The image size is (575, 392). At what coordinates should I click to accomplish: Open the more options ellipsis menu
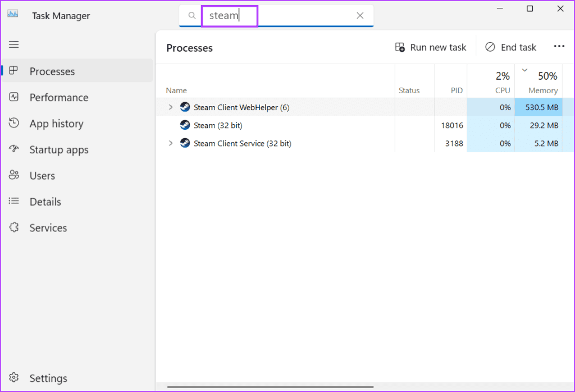559,46
